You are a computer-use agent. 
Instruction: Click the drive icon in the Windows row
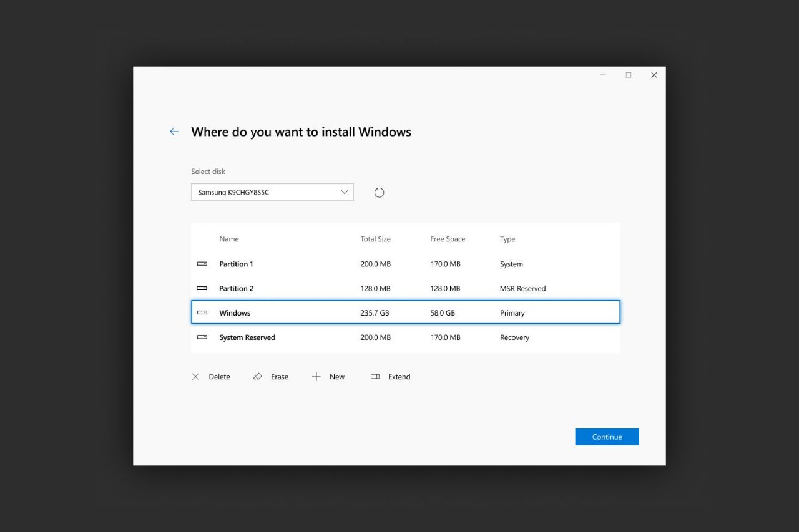click(x=202, y=312)
